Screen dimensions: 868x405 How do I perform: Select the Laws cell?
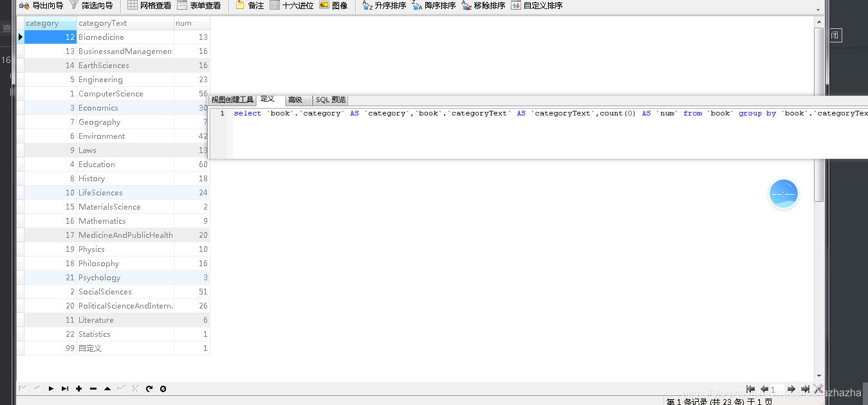125,150
